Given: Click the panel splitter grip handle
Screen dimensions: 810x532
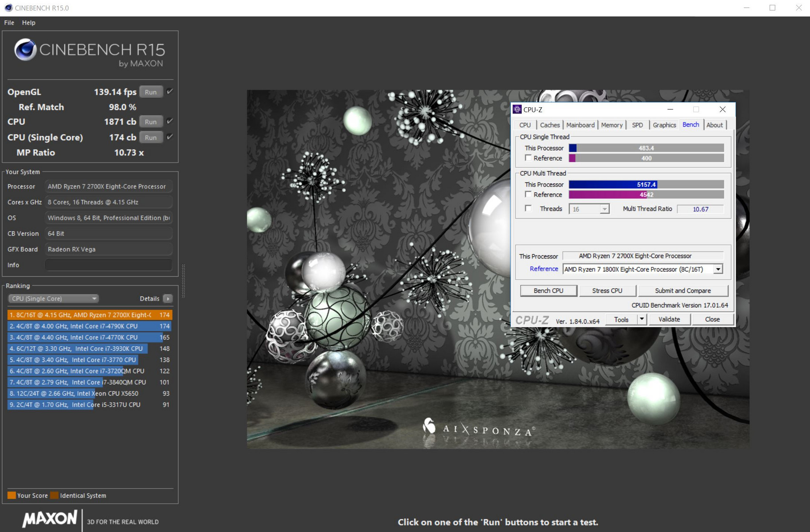Looking at the screenshot, I should pyautogui.click(x=183, y=281).
